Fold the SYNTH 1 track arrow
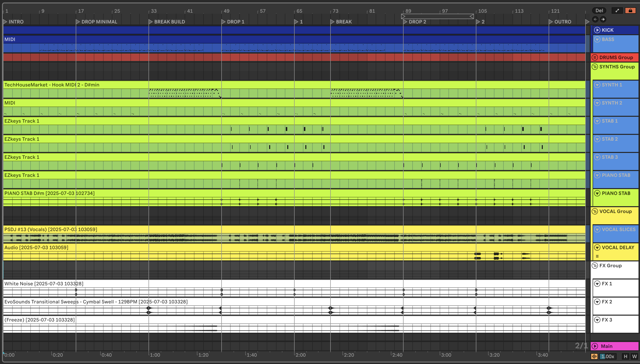 tap(597, 85)
